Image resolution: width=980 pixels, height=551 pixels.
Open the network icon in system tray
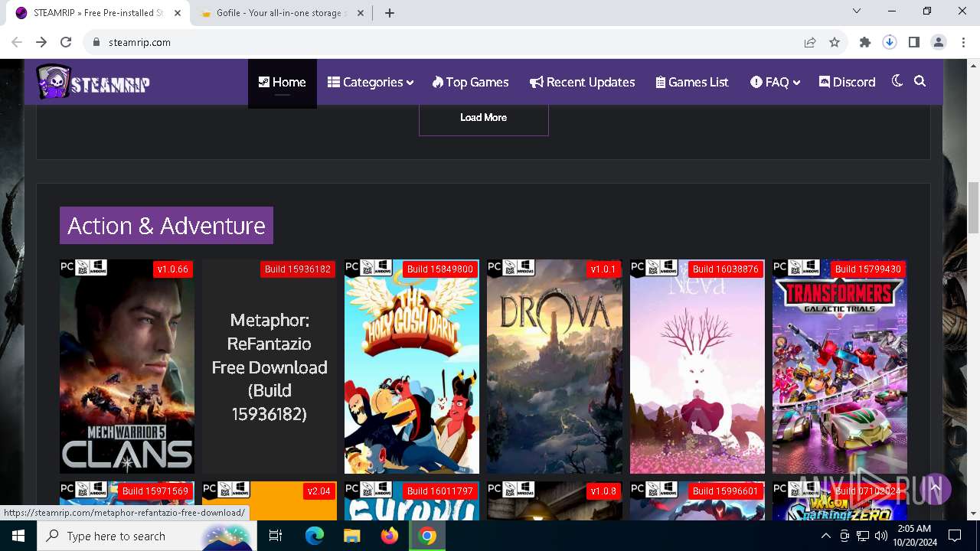(x=863, y=536)
